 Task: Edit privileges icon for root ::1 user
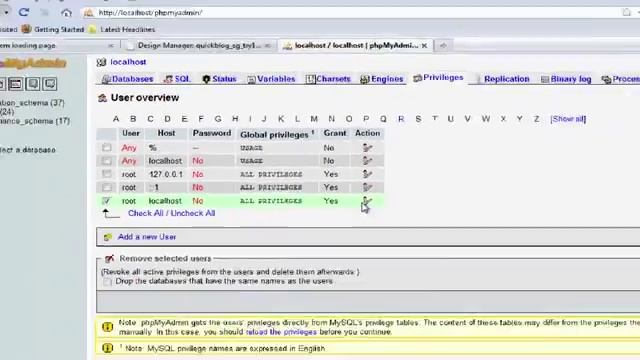(367, 187)
